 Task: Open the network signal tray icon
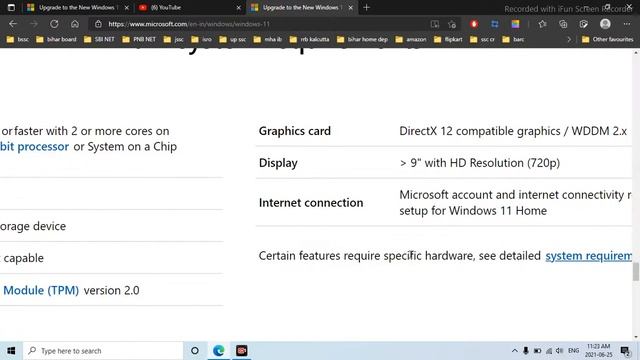(549, 351)
